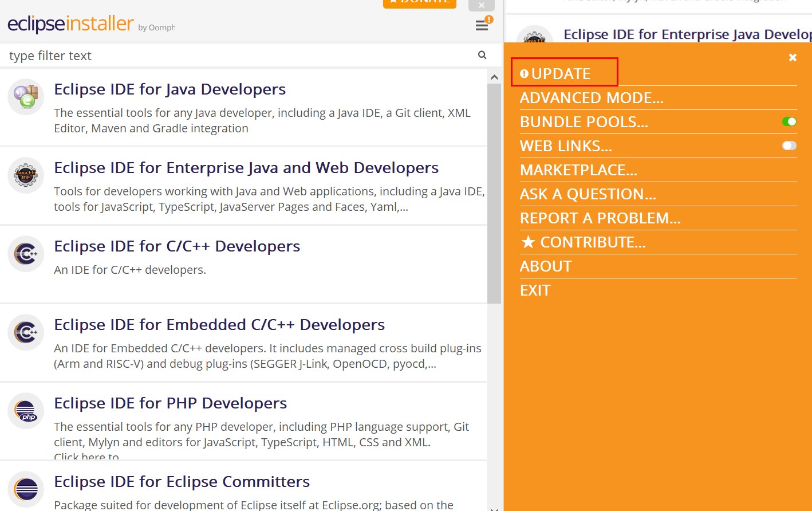
Task: Click the 'Click here to' link text
Action: 86,456
